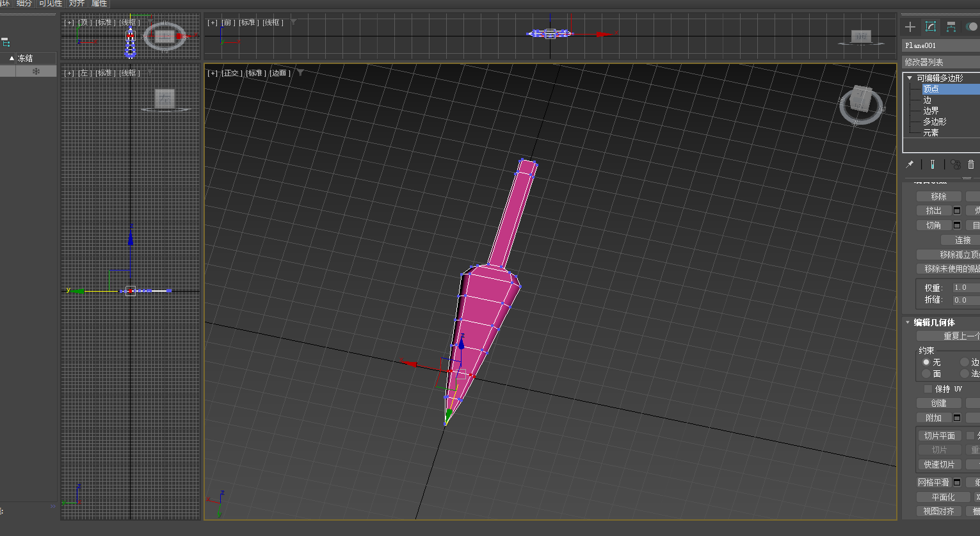
Task: Open [正交] view menu in viewport
Action: pos(230,73)
